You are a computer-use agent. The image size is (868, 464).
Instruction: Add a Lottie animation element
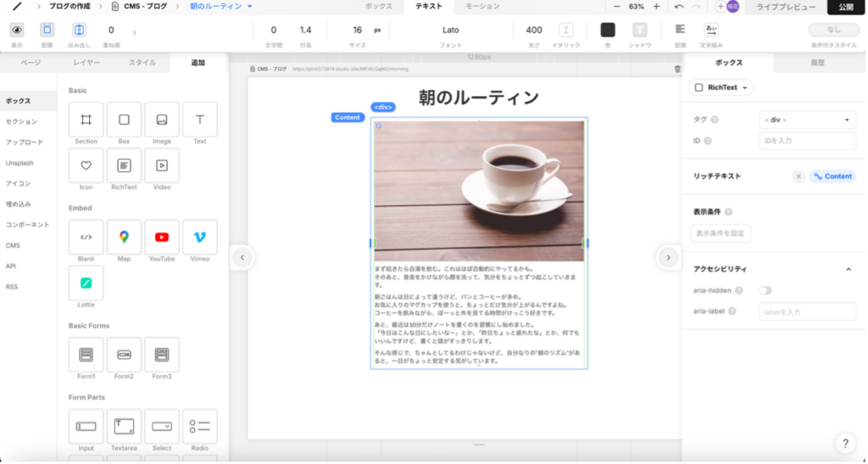click(x=86, y=282)
